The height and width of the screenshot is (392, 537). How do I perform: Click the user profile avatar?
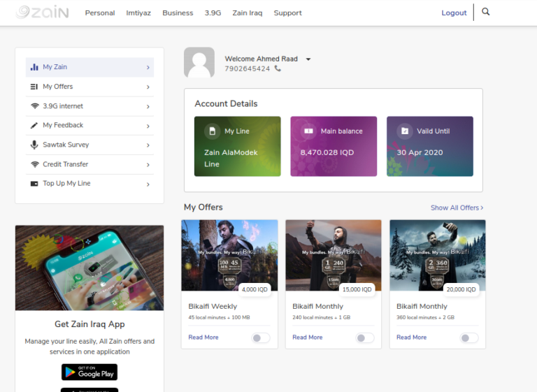pos(199,62)
